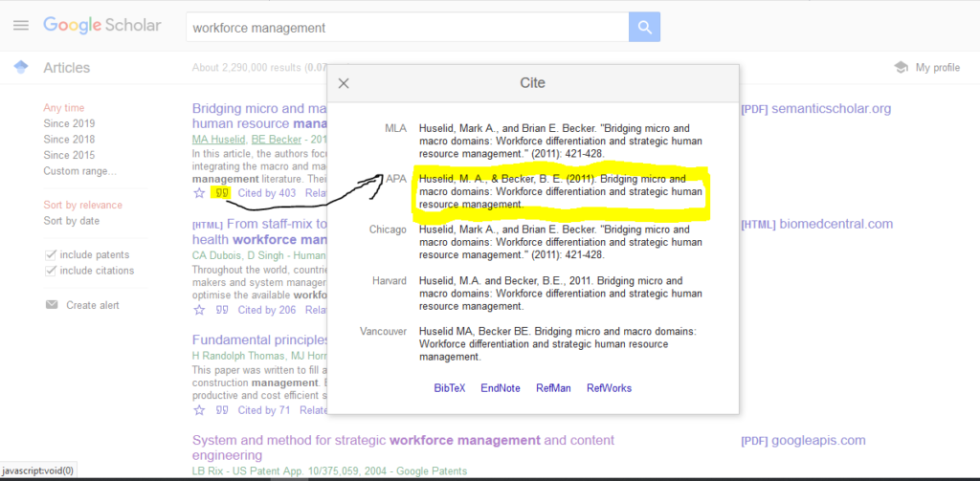Click the envelope icon next to Create alert
Screen dimensions: 980x481
tap(52, 305)
